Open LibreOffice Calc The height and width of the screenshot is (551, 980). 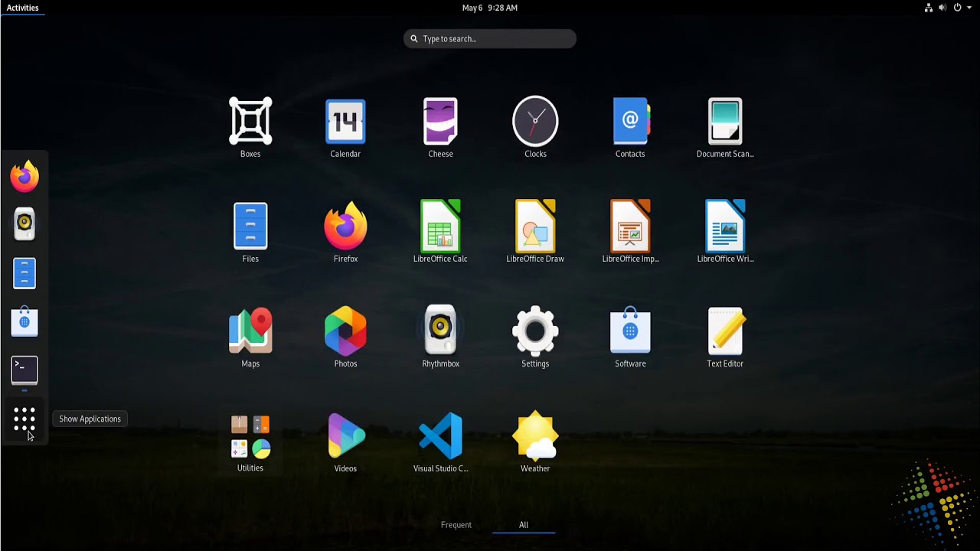440,227
